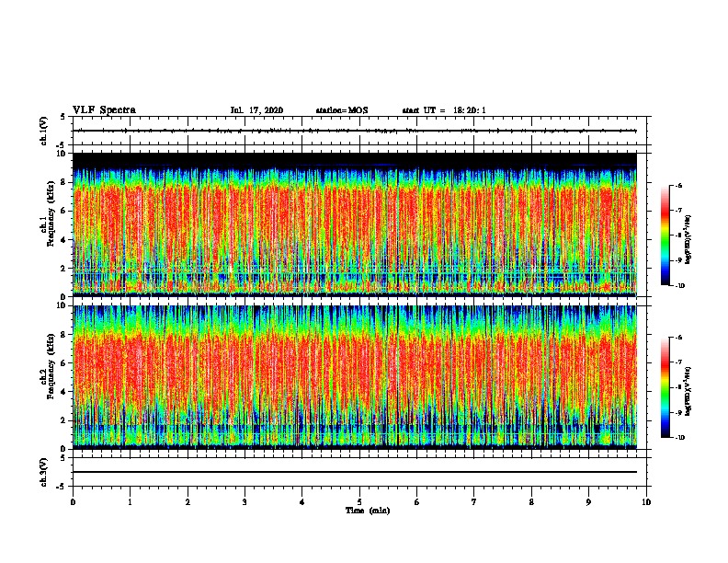Click the ch.2 color bar "log(PSD)" label
Screen dimensions: 728x563
click(688, 391)
